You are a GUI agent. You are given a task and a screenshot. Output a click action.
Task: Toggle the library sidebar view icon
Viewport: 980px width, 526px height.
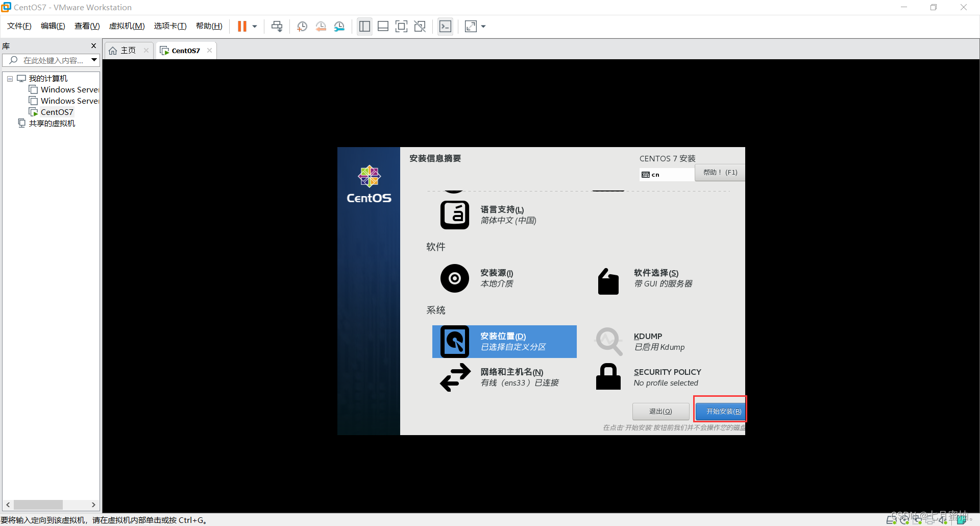click(364, 27)
